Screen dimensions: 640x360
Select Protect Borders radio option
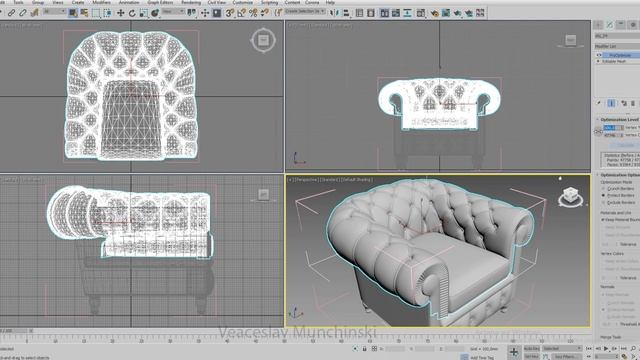[x=604, y=196]
